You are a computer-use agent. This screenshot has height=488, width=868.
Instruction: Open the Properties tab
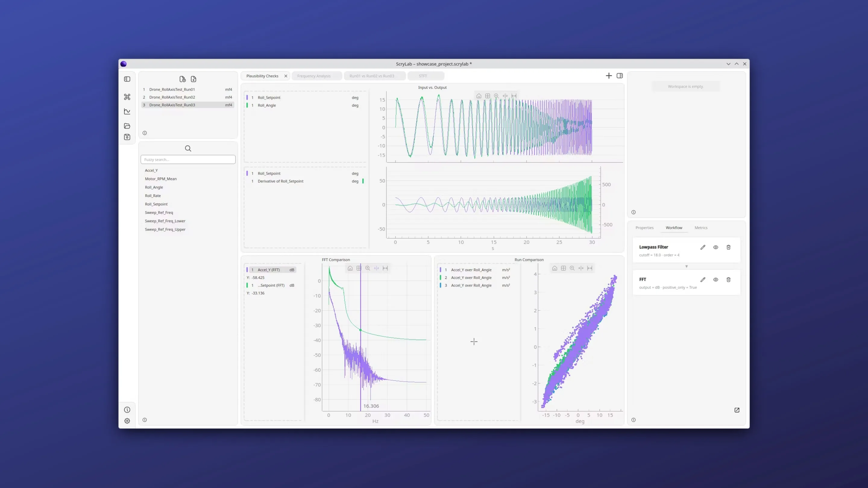pyautogui.click(x=644, y=228)
